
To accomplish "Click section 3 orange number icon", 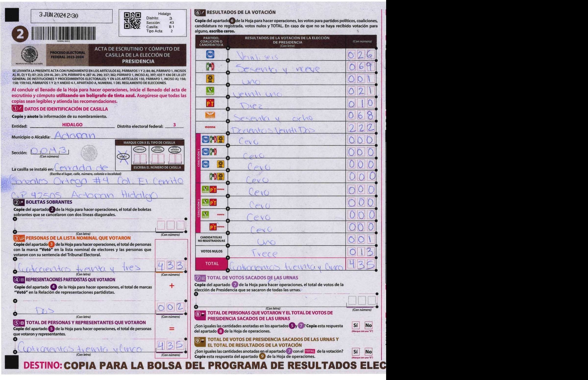I will 19,238.
